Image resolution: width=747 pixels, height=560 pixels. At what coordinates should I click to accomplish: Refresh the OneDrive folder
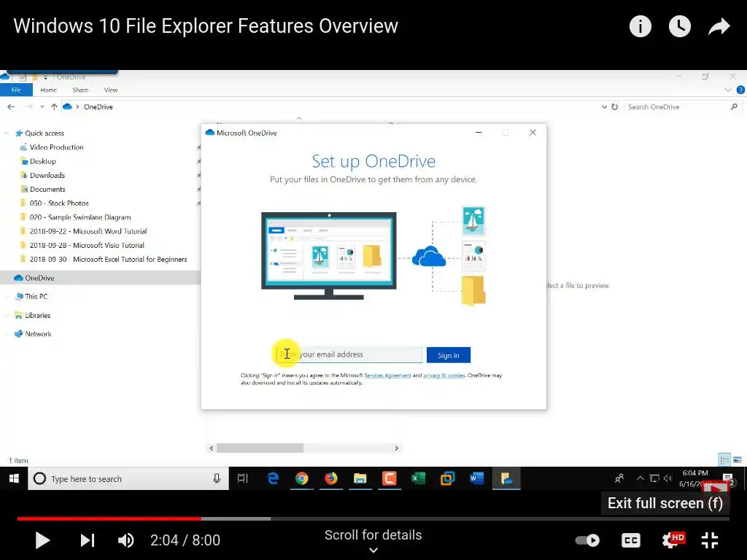coord(614,106)
